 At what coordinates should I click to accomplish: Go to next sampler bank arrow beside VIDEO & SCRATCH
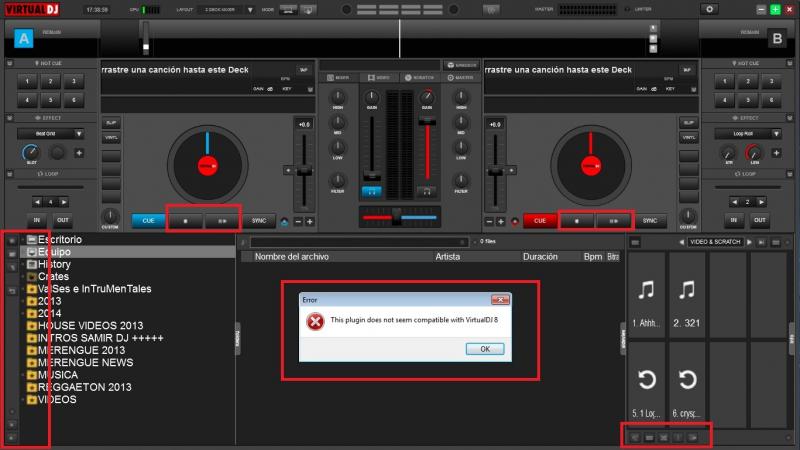749,242
